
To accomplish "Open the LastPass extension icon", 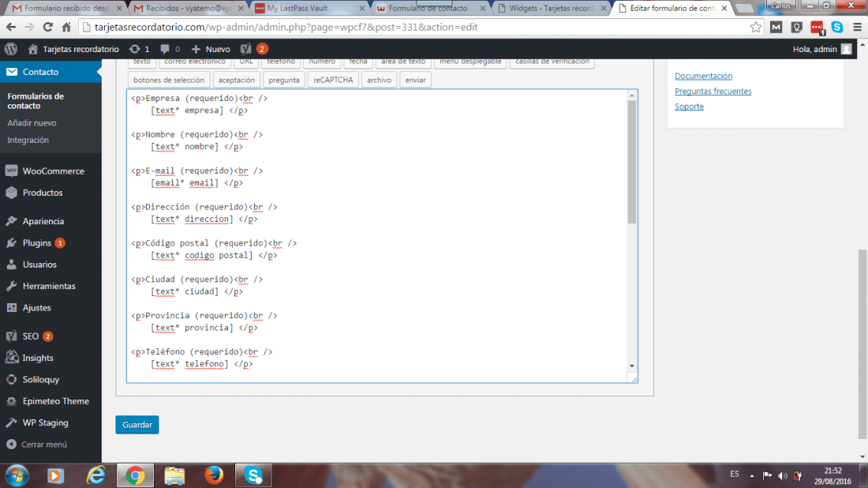I will (817, 27).
